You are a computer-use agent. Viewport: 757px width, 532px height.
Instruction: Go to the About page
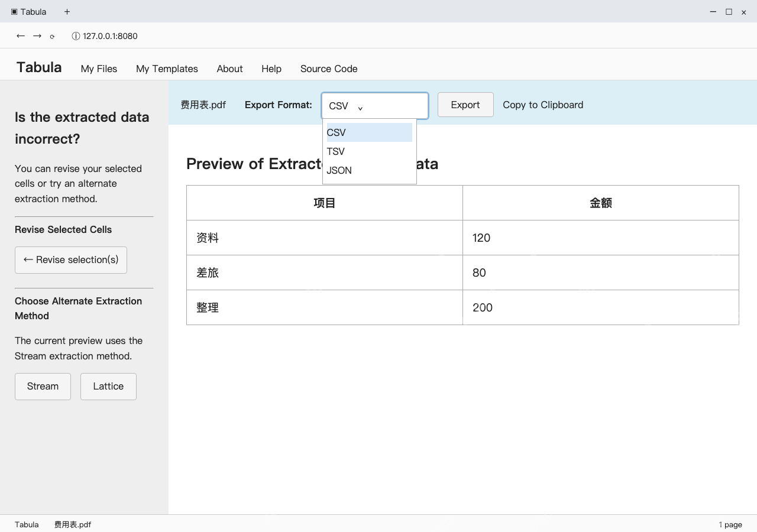pos(229,69)
